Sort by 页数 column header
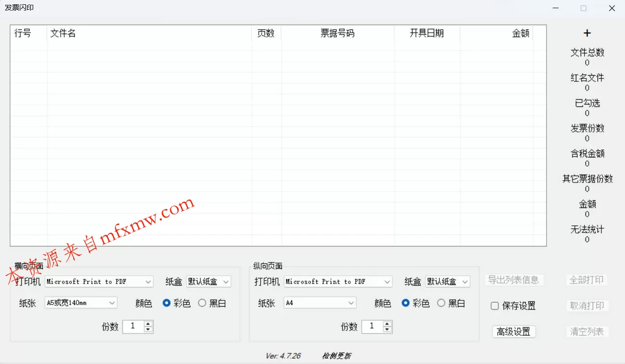This screenshot has height=364, width=625. coord(266,33)
